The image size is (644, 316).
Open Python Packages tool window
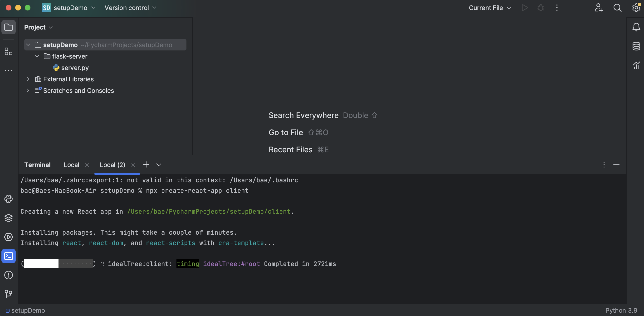pos(9,218)
